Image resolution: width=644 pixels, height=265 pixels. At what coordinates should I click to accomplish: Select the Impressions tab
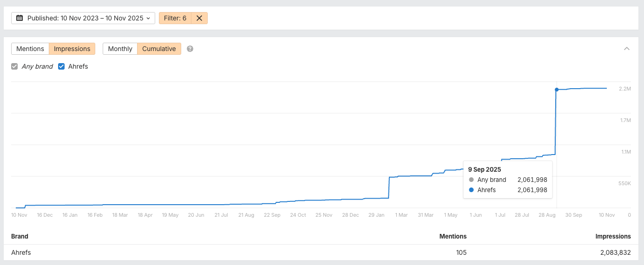(x=72, y=49)
